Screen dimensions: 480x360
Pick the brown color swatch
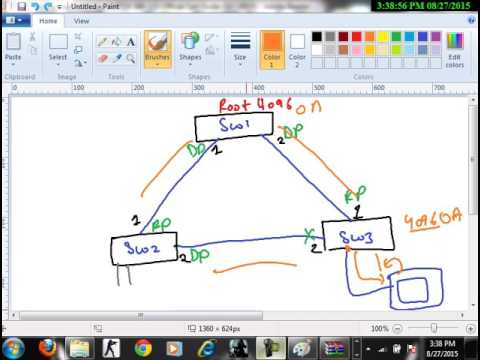tap(343, 50)
